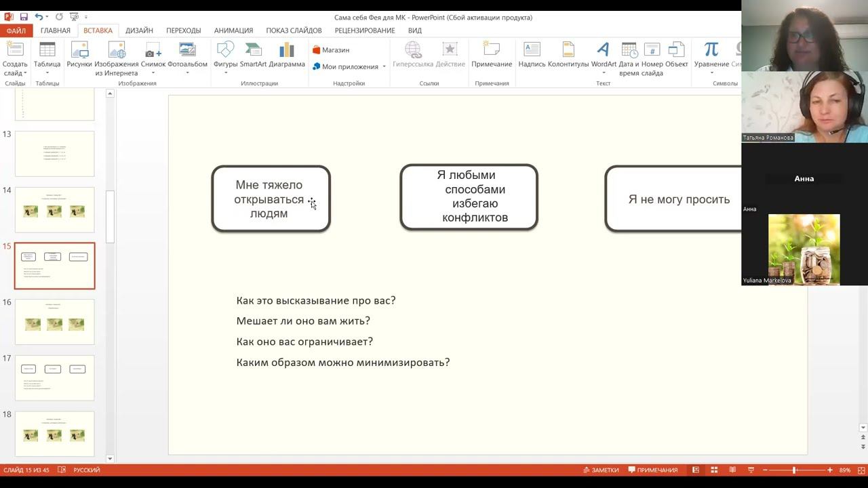
Task: Switch to the ГЛАВНАЯ tab
Action: [55, 30]
